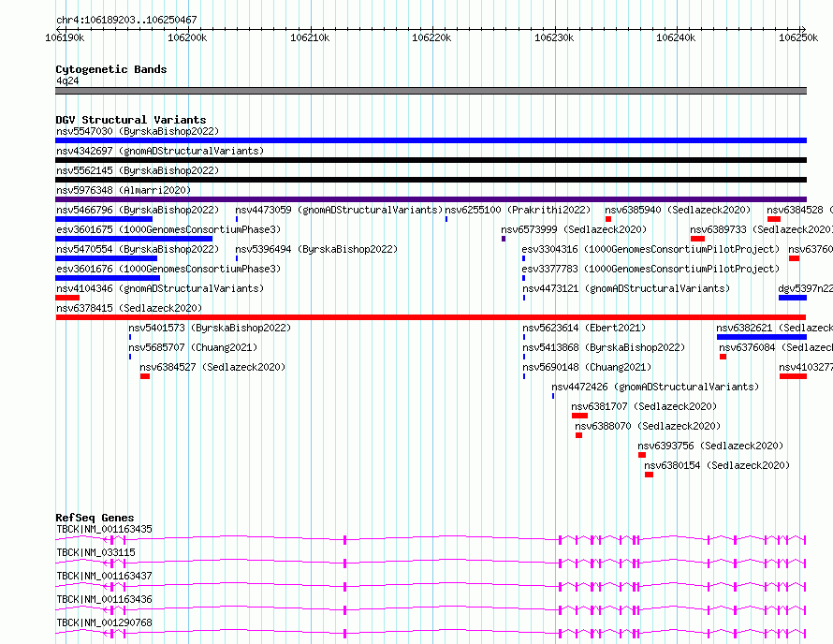This screenshot has height=644, width=833.
Task: Open nsv6378415 (Sedlazeck2020) label
Action: 129,308
